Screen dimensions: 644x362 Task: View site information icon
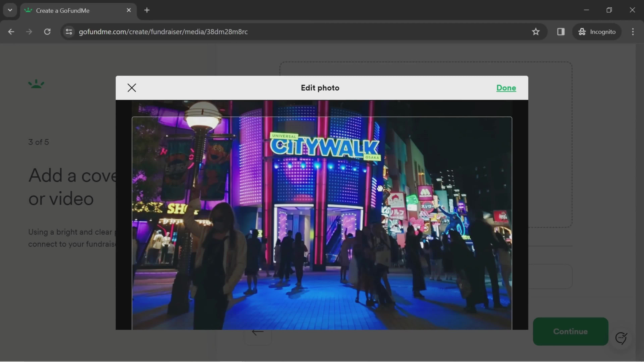69,32
